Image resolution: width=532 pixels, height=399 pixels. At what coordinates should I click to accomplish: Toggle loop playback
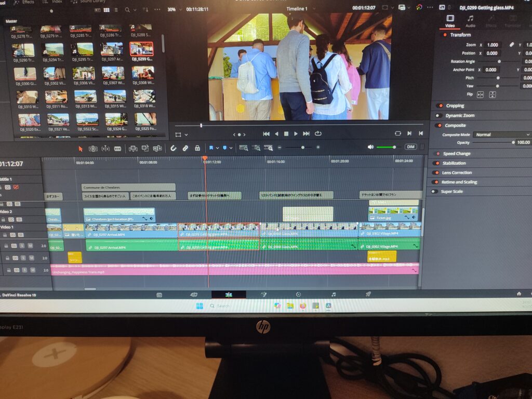click(318, 134)
